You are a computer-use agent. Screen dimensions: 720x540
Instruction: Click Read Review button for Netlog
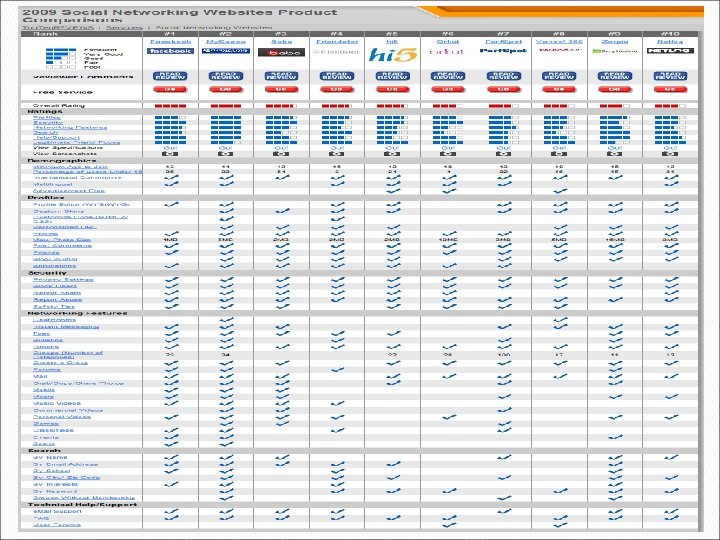[670, 76]
